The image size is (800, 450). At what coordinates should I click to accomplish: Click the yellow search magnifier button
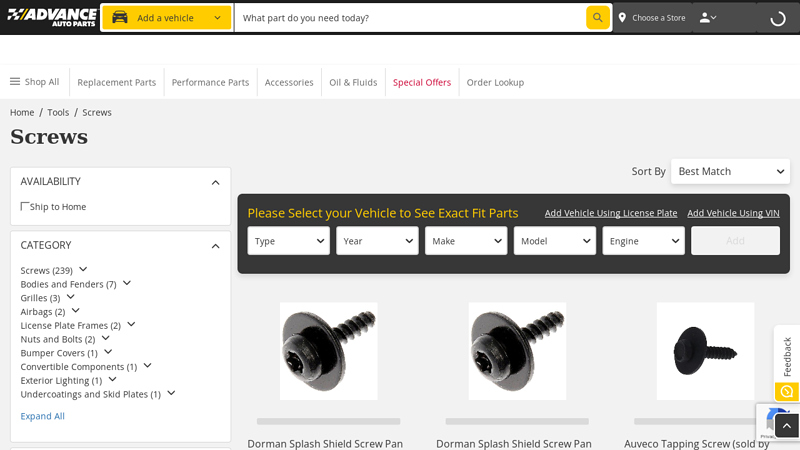pyautogui.click(x=597, y=18)
